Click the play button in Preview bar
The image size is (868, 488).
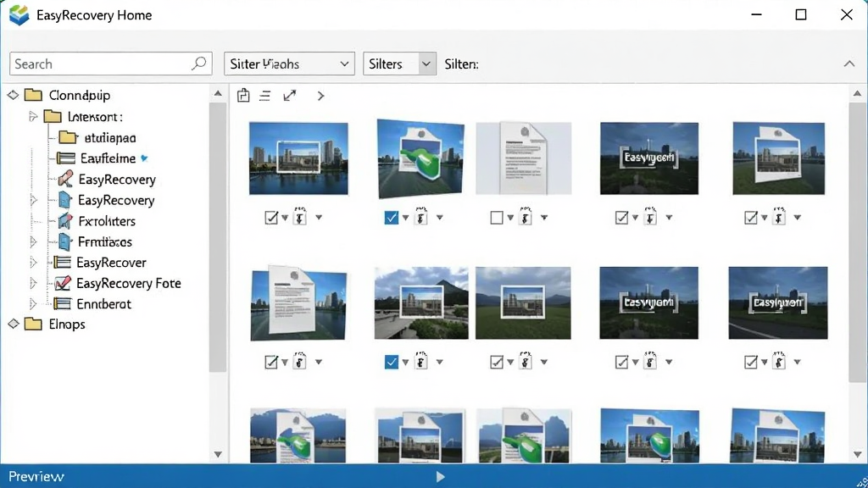pyautogui.click(x=440, y=476)
